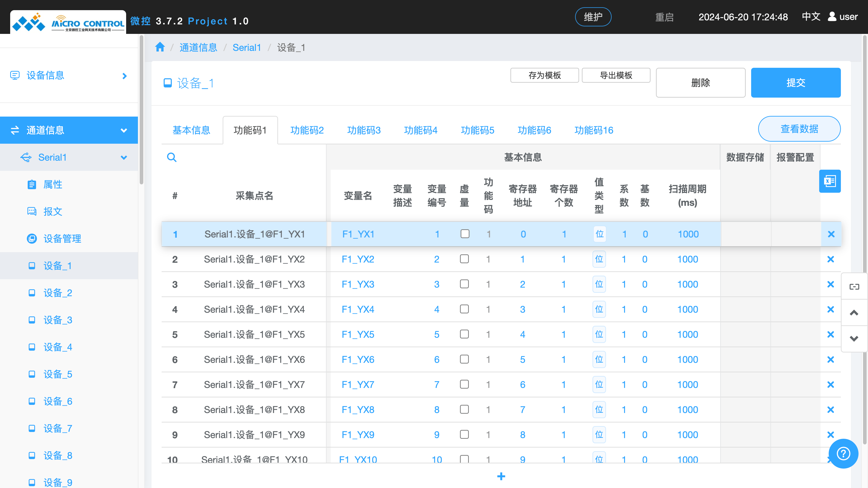The width and height of the screenshot is (868, 488).
Task: Toggle virtual checkbox for F1_YX1 row
Action: point(465,234)
